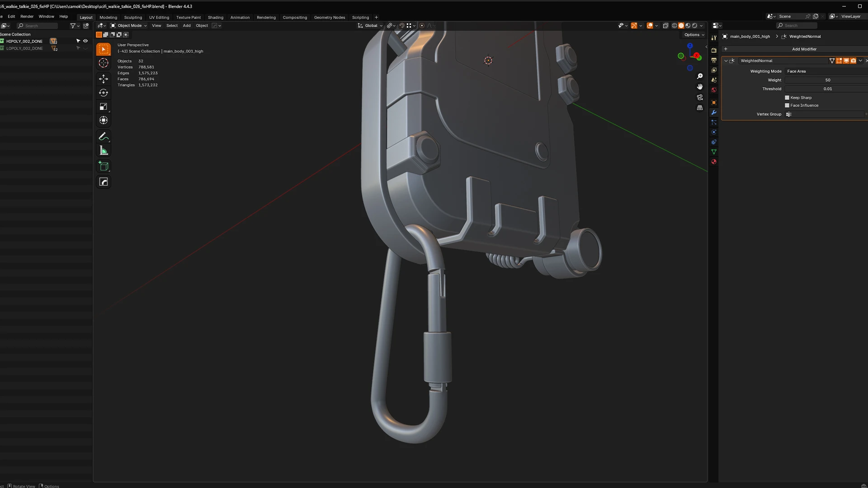868x488 pixels.
Task: Open the Object Mode dropdown
Action: 129,26
